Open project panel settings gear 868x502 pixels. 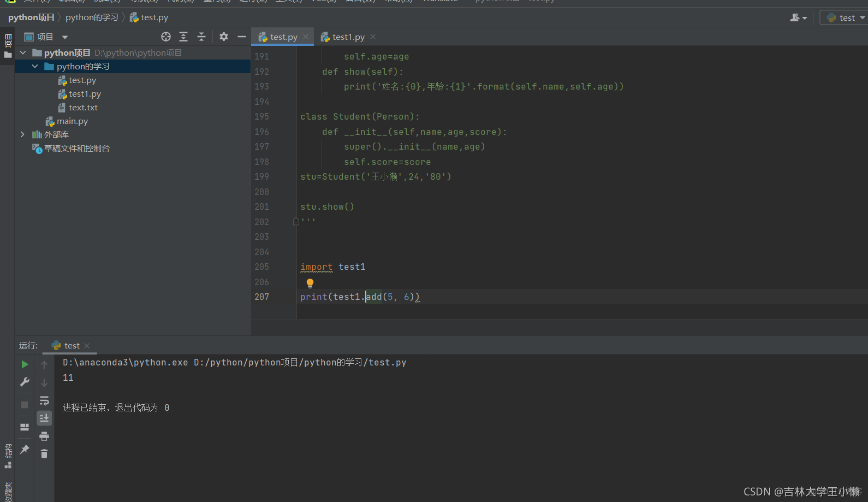pyautogui.click(x=224, y=37)
